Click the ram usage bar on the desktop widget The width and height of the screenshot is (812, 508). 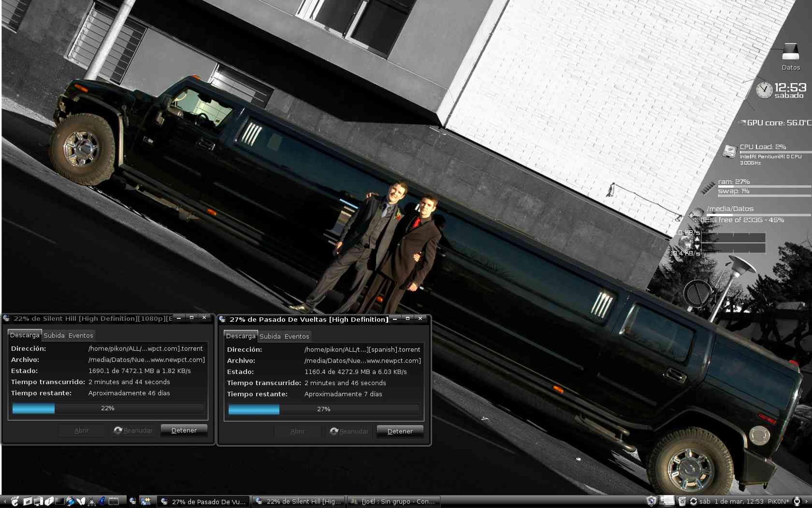[764, 186]
